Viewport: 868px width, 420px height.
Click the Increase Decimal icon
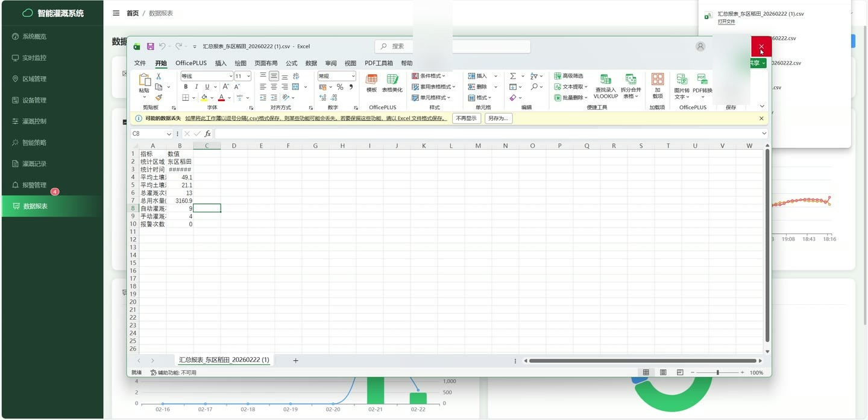tap(323, 97)
